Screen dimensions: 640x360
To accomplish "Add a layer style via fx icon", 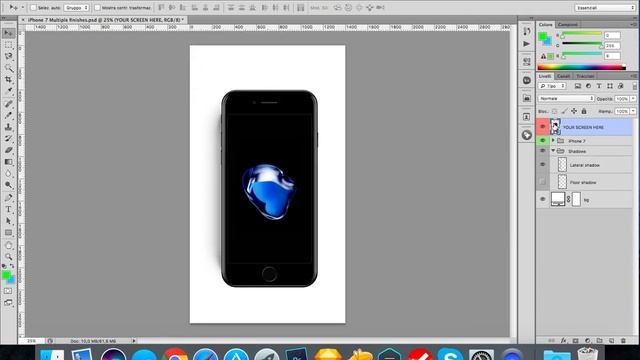I will pos(564,340).
